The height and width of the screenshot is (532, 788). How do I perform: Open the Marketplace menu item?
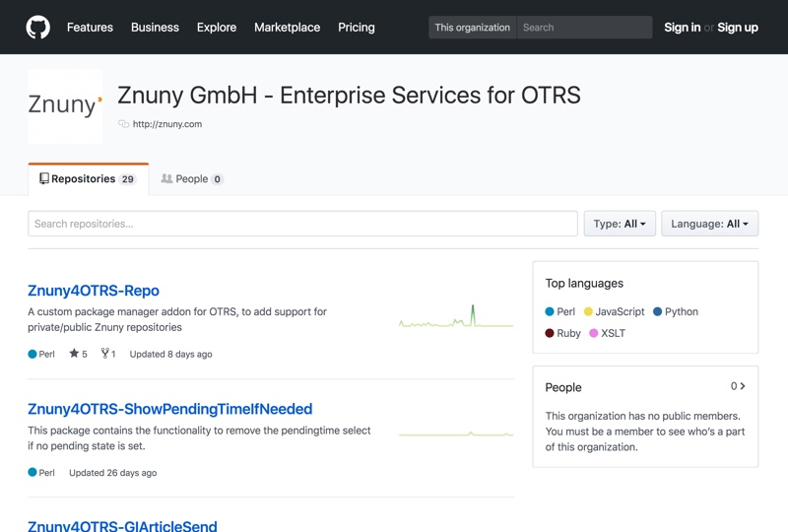(x=287, y=28)
